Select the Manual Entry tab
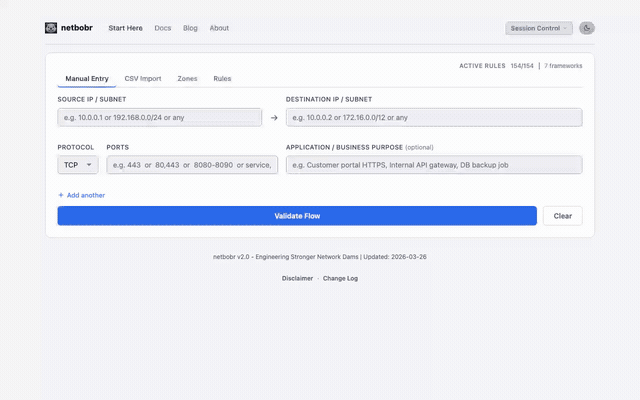 [87, 78]
